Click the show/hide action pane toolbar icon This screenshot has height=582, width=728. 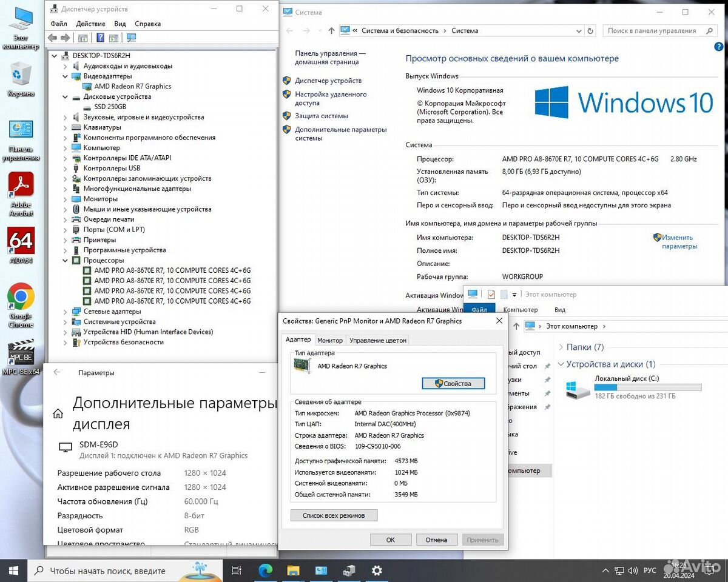click(113, 38)
